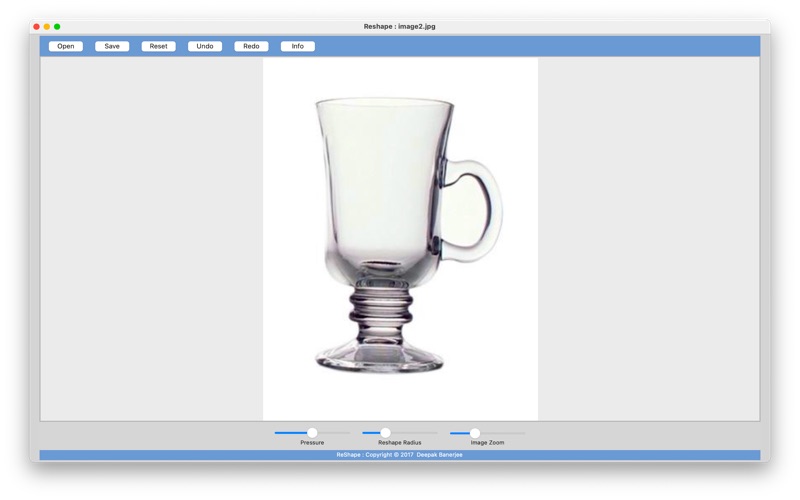The image size is (800, 500).
Task: Maximize the window with green button
Action: coord(57,27)
